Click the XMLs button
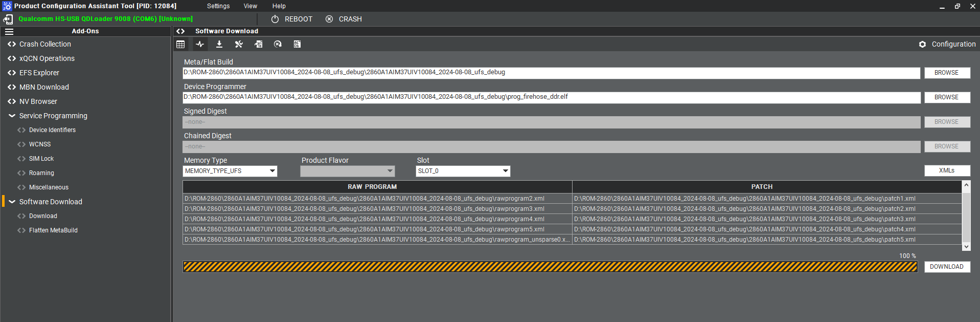This screenshot has width=980, height=322. click(947, 170)
